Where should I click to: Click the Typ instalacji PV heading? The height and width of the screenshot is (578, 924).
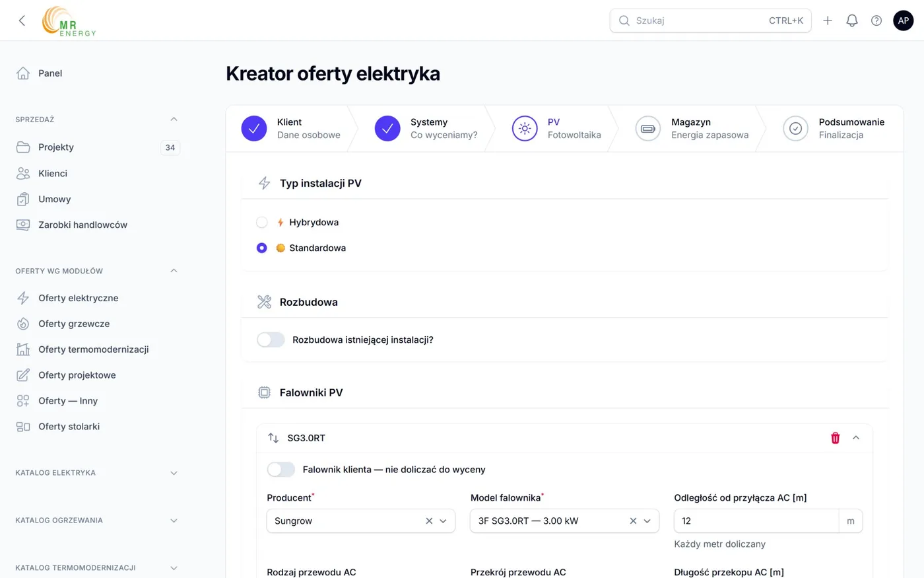(321, 184)
